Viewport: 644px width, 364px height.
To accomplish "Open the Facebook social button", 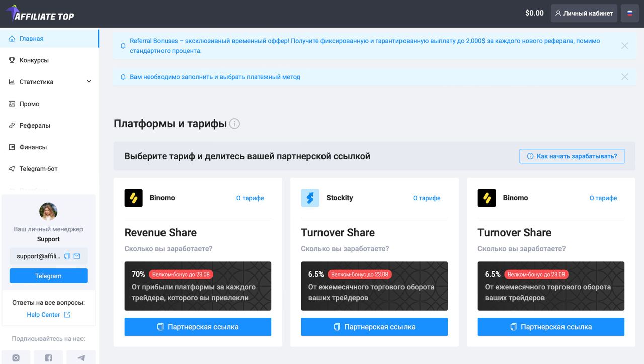I will [48, 357].
